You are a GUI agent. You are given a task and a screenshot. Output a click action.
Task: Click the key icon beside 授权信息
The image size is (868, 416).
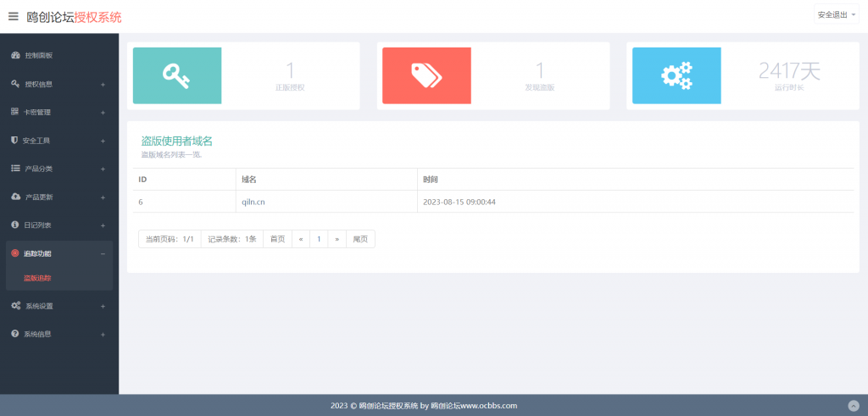[15, 84]
